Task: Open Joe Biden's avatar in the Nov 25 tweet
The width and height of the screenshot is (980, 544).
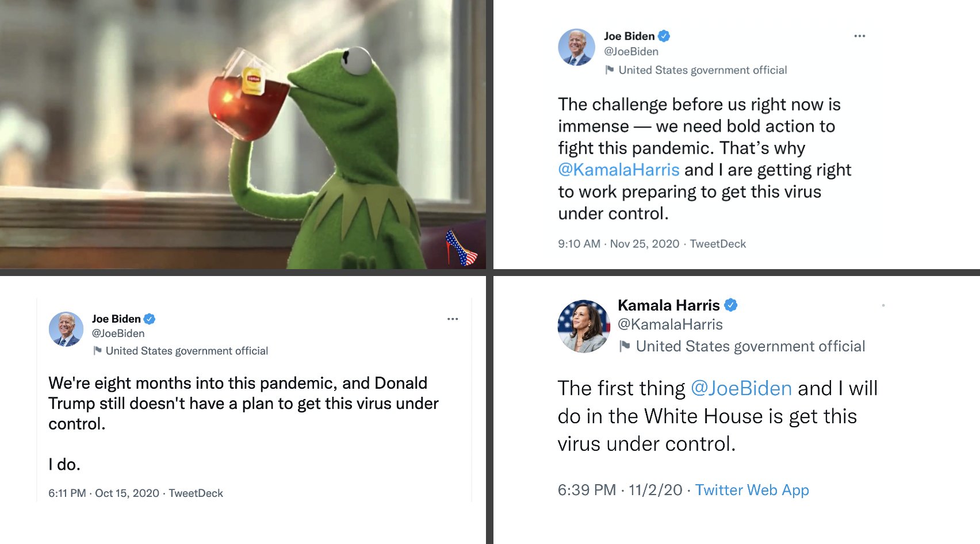Action: 576,47
